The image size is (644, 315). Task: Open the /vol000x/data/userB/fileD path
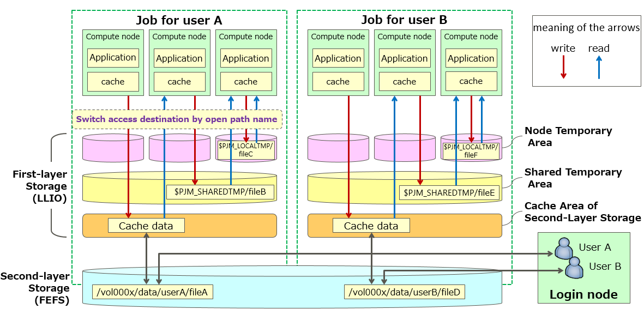pos(405,292)
